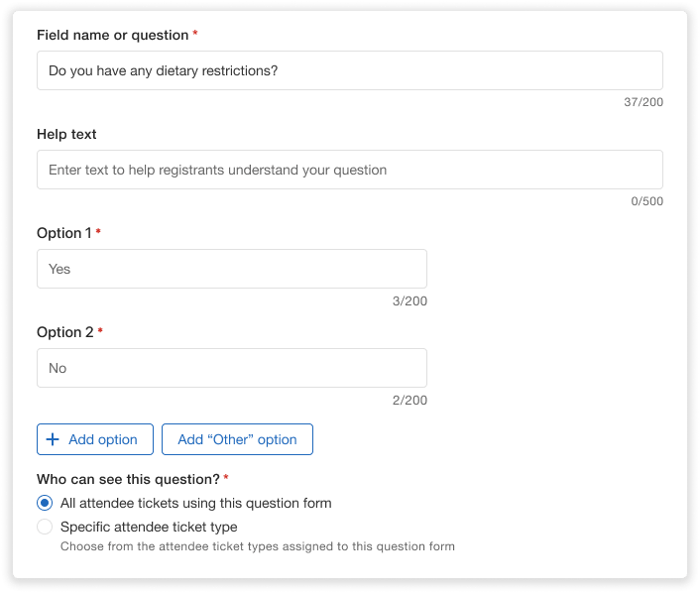The image size is (700, 593).
Task: Click the Option 1 field containing Yes
Action: [231, 269]
